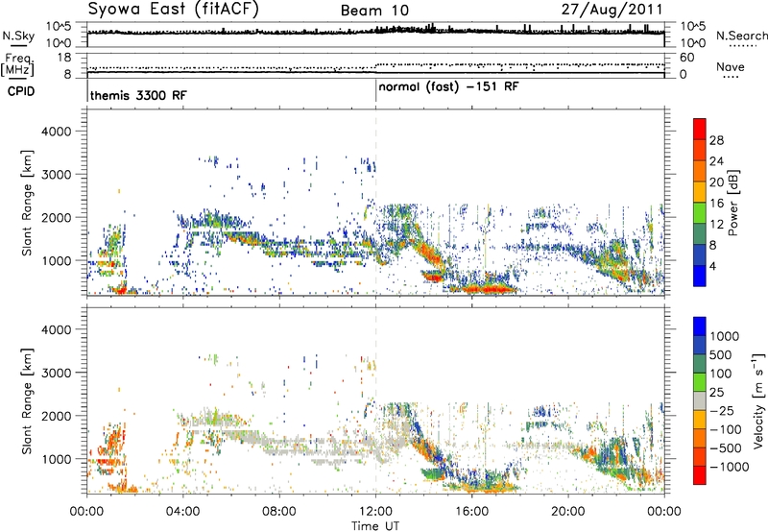Click the '-100' label on Velocity colorbar

[726, 429]
